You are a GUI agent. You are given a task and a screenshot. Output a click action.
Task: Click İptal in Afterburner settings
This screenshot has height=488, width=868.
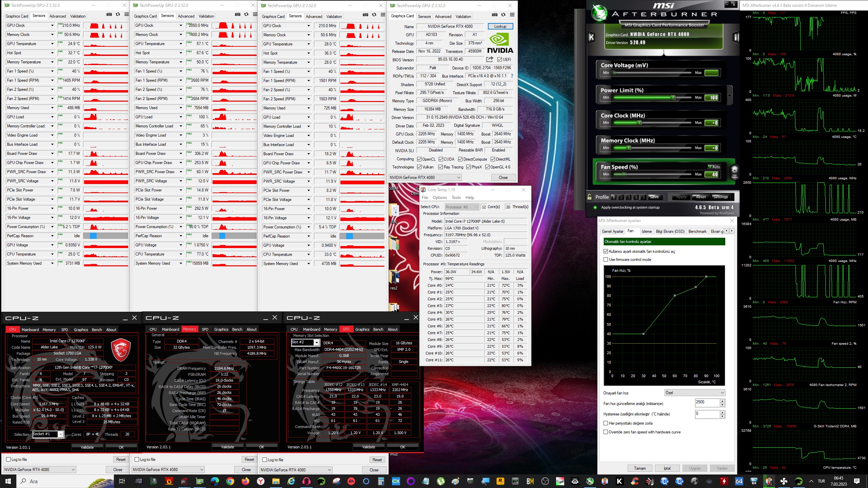[x=667, y=468]
